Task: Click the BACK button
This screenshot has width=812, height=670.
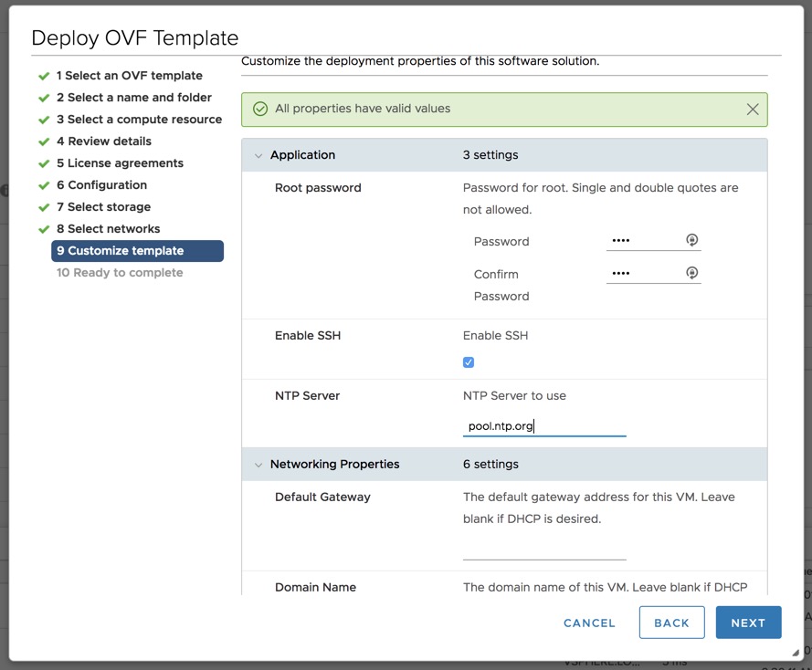Action: [x=671, y=623]
